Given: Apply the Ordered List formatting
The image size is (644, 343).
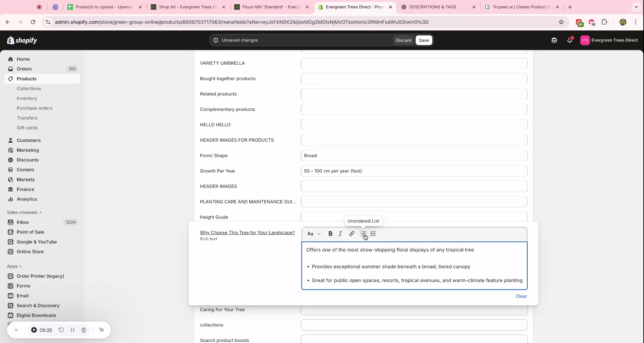Looking at the screenshot, I should pyautogui.click(x=373, y=233).
